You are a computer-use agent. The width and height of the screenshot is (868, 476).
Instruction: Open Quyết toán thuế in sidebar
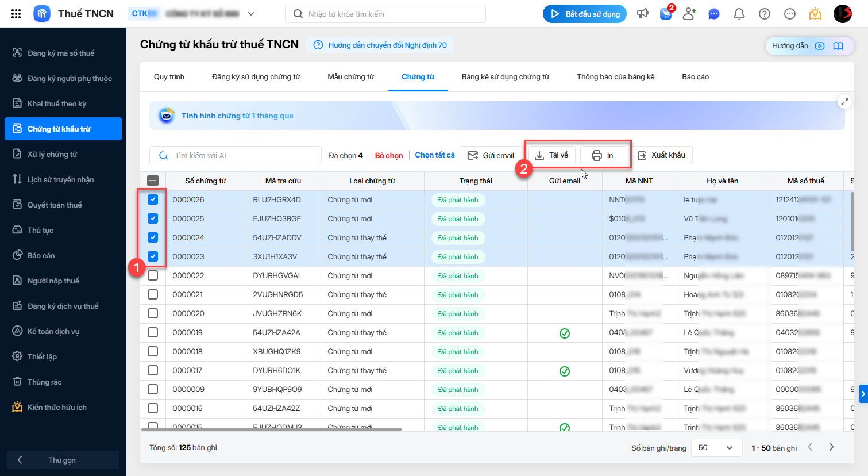55,205
